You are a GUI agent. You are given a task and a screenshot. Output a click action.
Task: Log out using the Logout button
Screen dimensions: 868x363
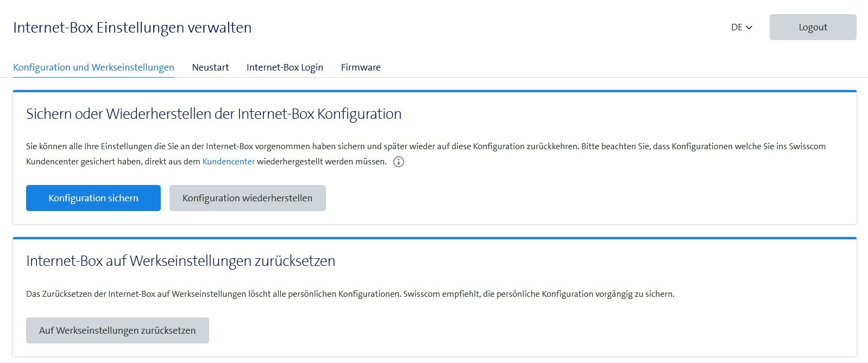pyautogui.click(x=812, y=27)
